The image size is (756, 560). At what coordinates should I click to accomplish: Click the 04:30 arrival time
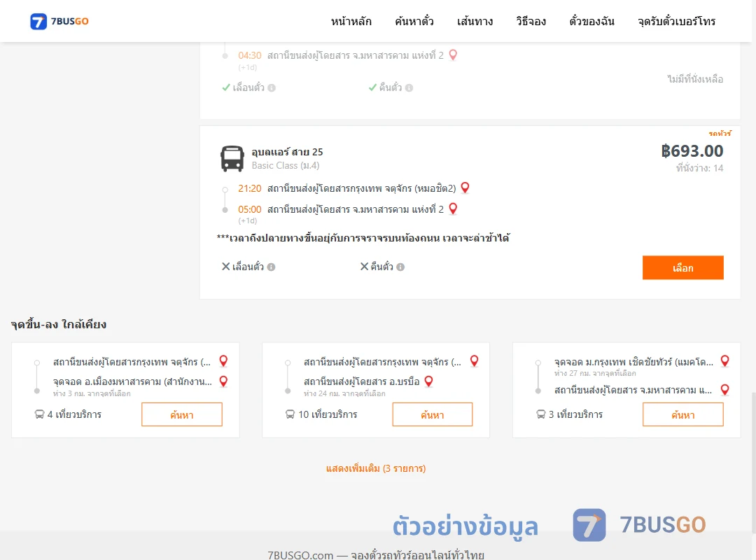[x=250, y=55]
